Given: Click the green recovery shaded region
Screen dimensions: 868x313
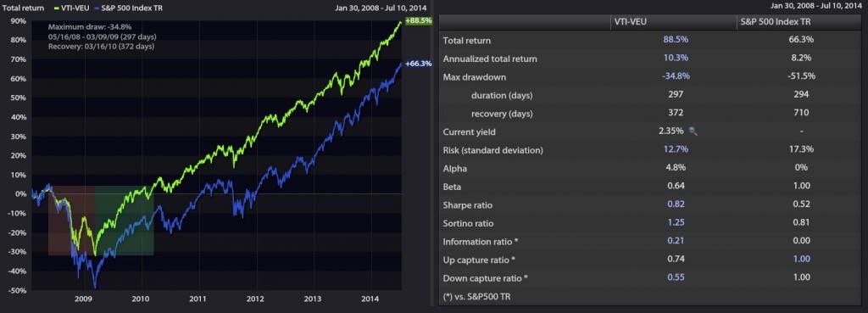Looking at the screenshot, I should 124,221.
